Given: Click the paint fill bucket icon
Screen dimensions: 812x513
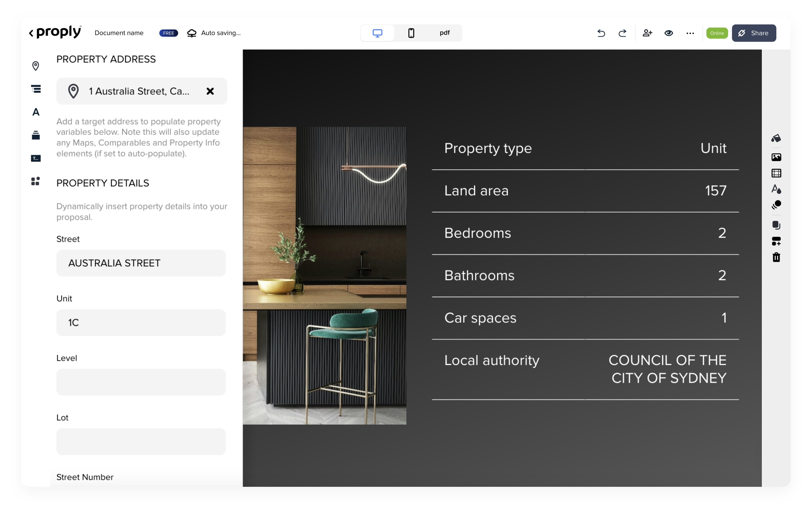Looking at the screenshot, I should [x=776, y=138].
